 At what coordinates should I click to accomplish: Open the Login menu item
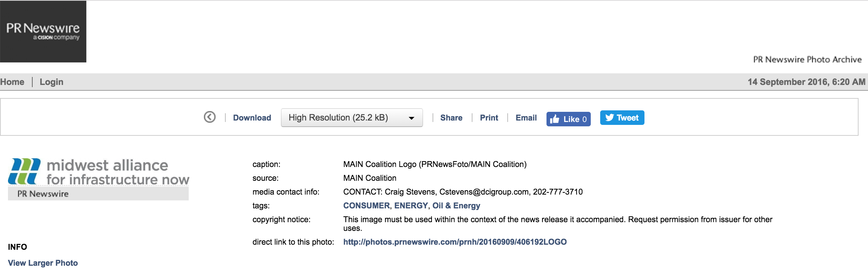point(52,82)
